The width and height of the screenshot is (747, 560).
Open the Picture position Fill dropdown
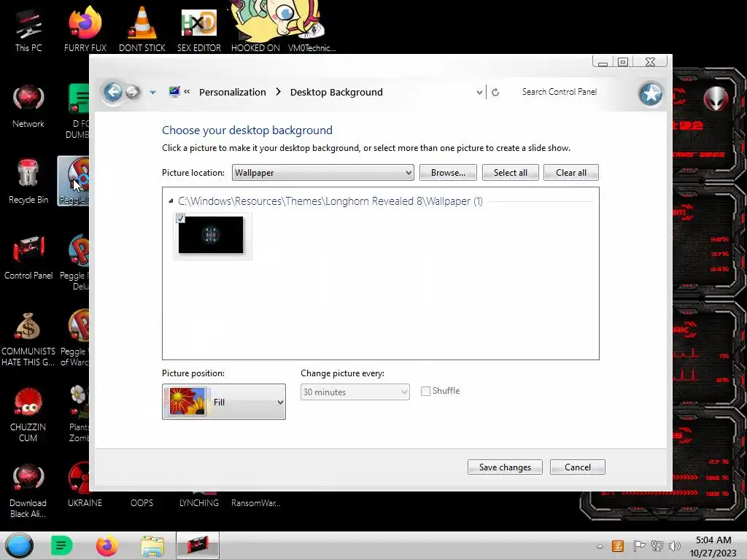tap(224, 402)
